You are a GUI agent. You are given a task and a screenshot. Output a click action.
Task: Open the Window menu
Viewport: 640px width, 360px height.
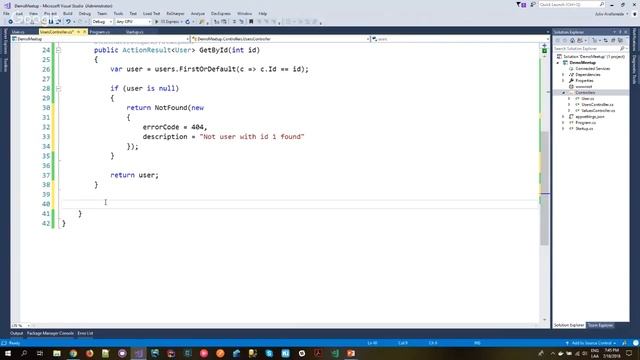(244, 13)
